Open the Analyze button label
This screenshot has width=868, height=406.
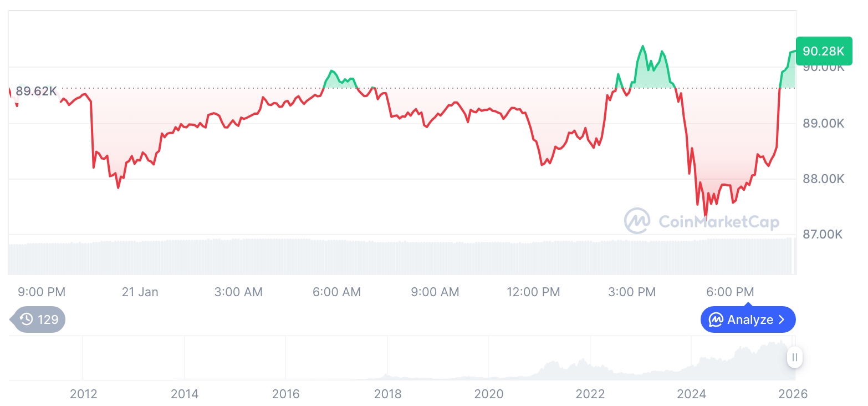750,320
